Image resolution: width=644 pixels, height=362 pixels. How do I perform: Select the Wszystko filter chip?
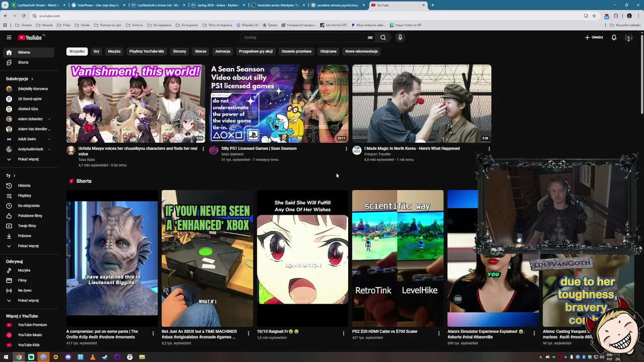77,51
